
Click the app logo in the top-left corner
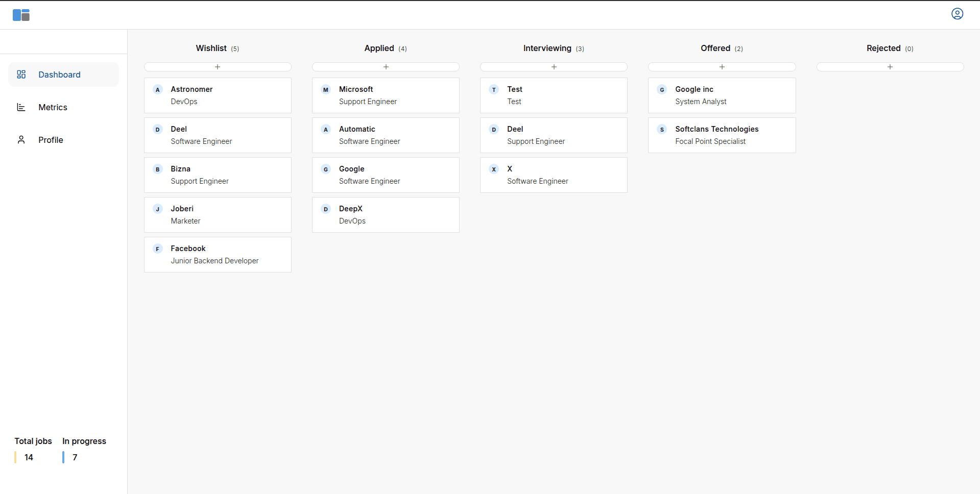point(21,14)
